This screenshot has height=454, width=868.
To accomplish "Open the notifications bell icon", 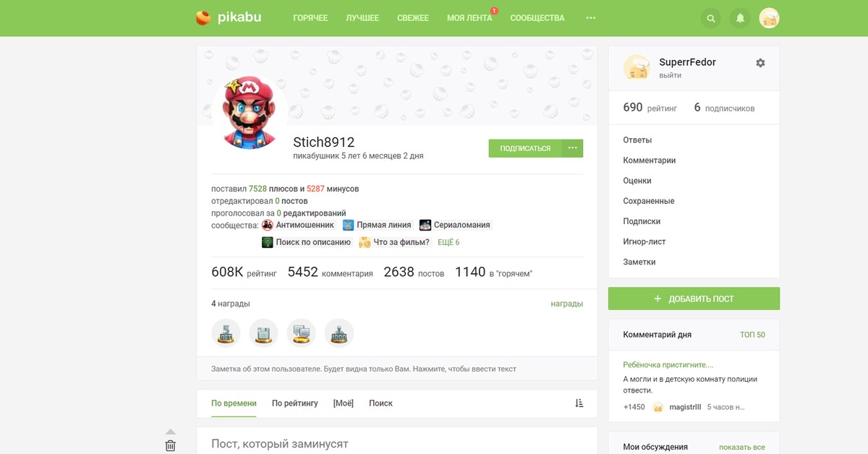I will coord(740,18).
